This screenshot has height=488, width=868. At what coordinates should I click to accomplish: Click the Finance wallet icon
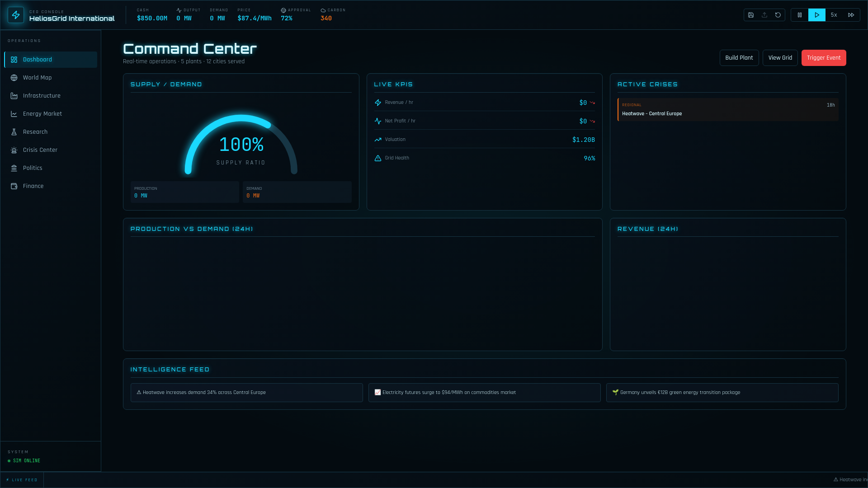[14, 186]
